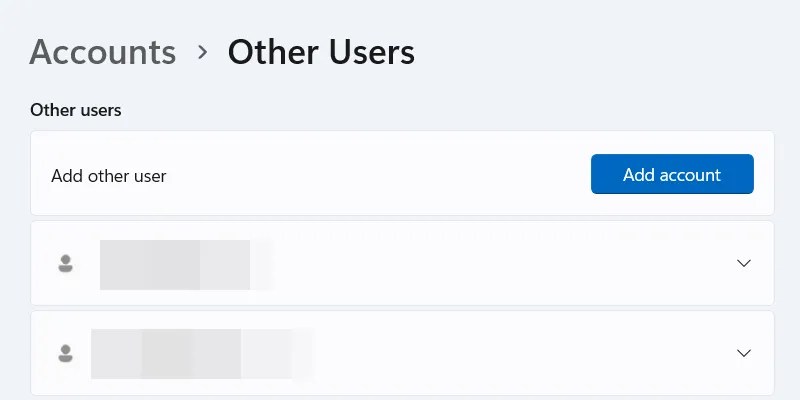Click the gray person silhouette in top row

pyautogui.click(x=65, y=264)
